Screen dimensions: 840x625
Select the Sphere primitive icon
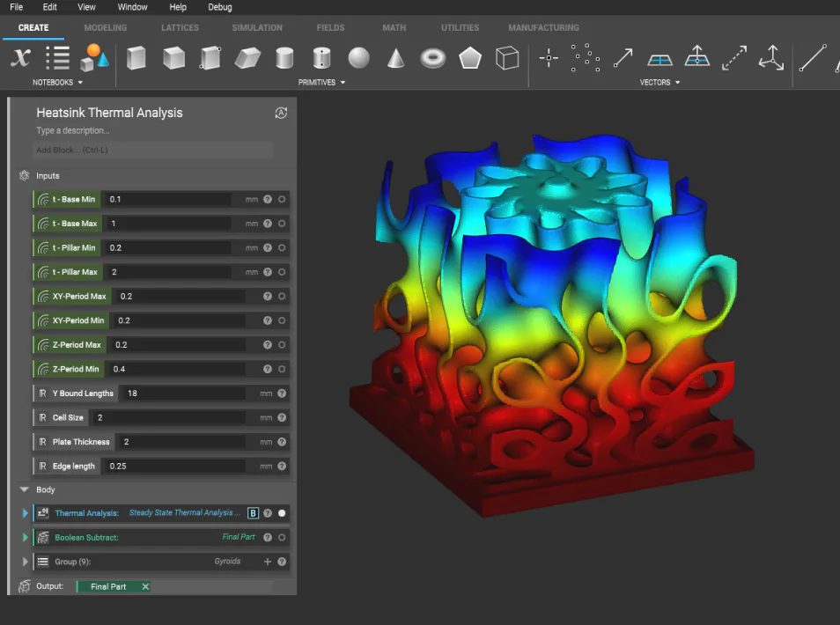358,58
